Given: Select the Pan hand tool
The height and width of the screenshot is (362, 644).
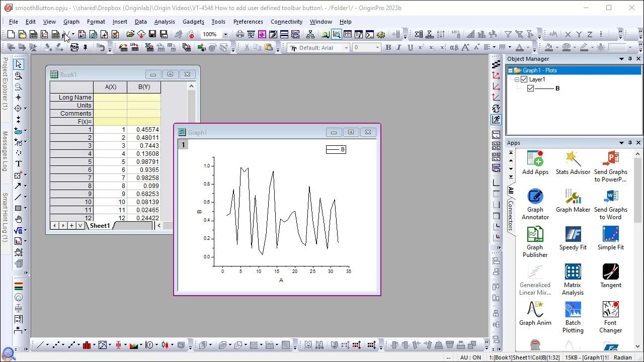Looking at the screenshot, I should point(19,219).
